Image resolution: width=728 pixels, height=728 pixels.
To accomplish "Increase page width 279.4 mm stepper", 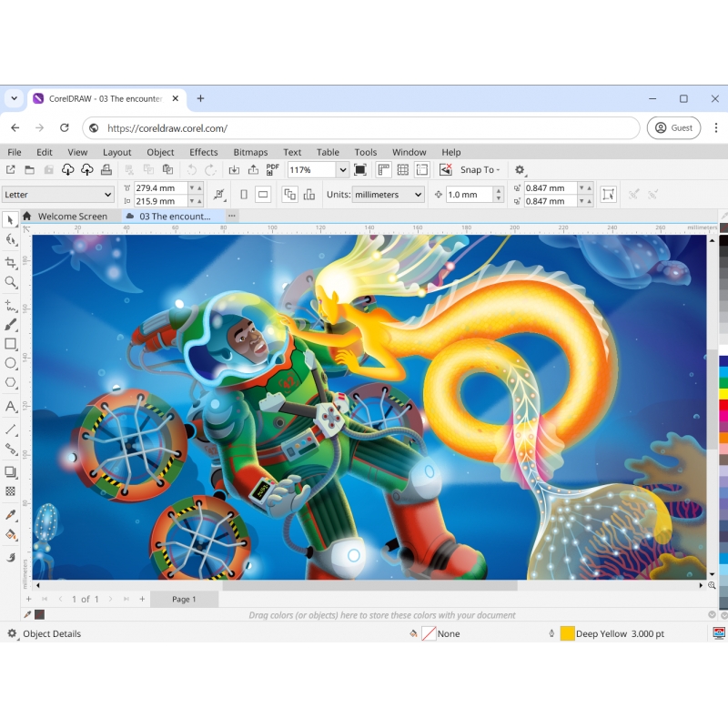I will point(199,188).
